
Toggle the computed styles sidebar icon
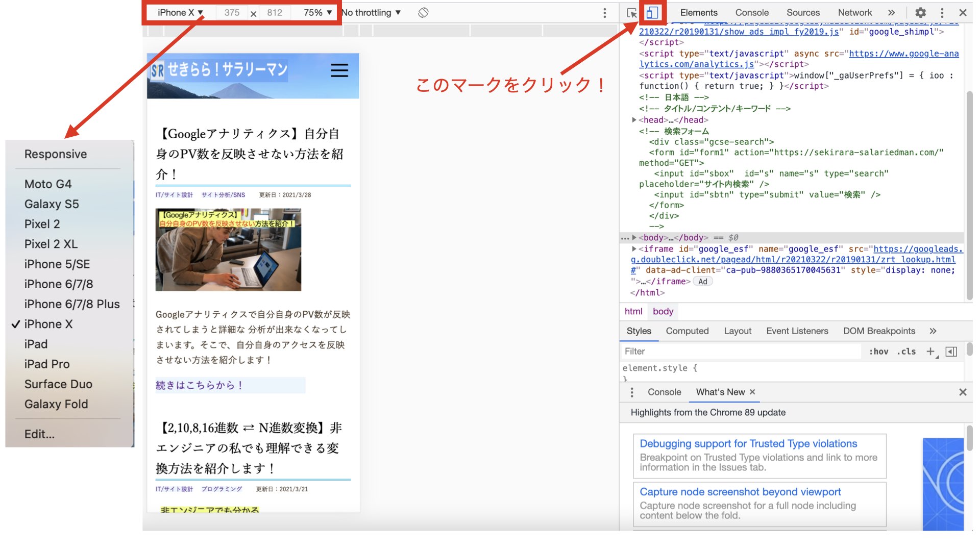(951, 352)
